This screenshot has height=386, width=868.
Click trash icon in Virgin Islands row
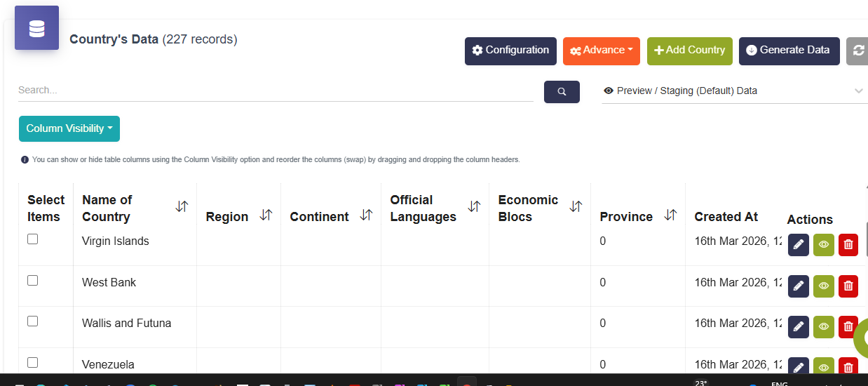848,244
